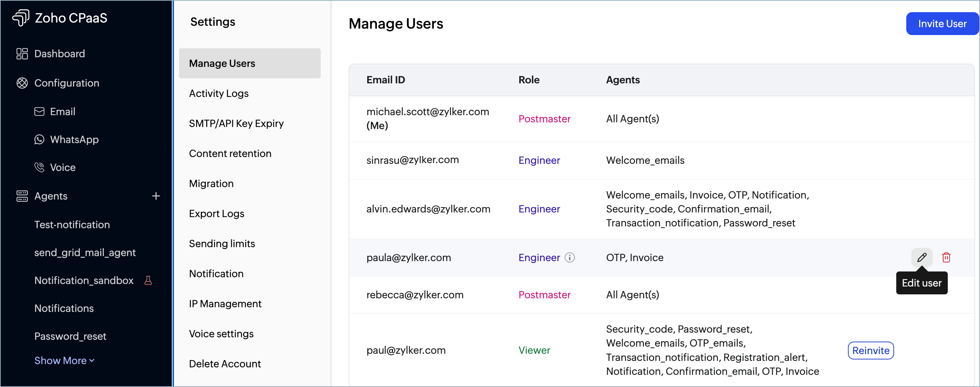This screenshot has height=387, width=980.
Task: Open Activity Logs settings
Action: click(219, 93)
